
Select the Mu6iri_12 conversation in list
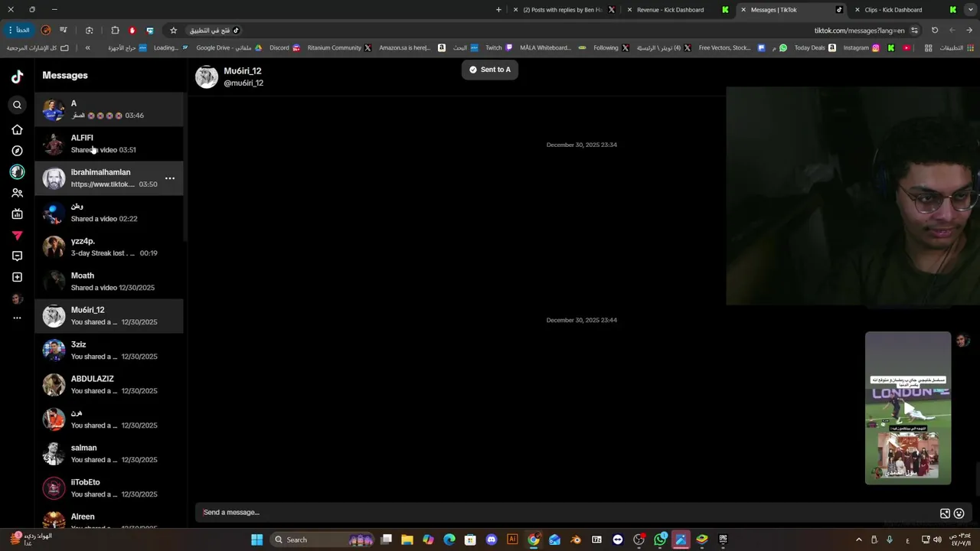[109, 316]
